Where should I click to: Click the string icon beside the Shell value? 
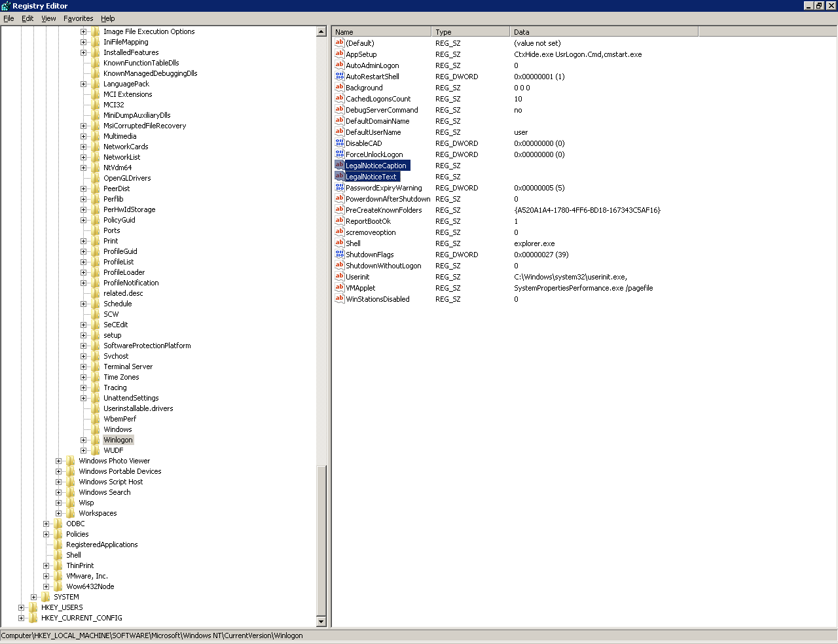coord(339,243)
